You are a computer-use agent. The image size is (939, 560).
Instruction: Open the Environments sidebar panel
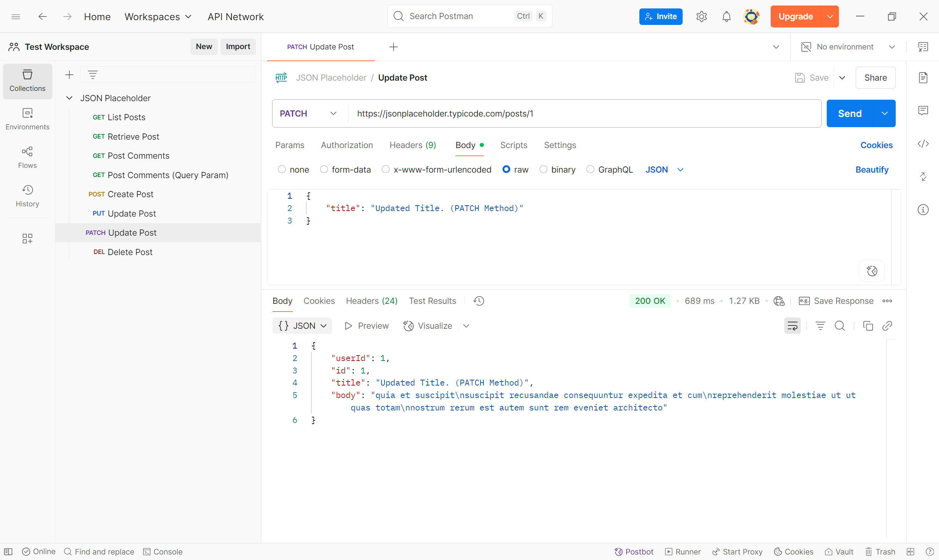[28, 119]
